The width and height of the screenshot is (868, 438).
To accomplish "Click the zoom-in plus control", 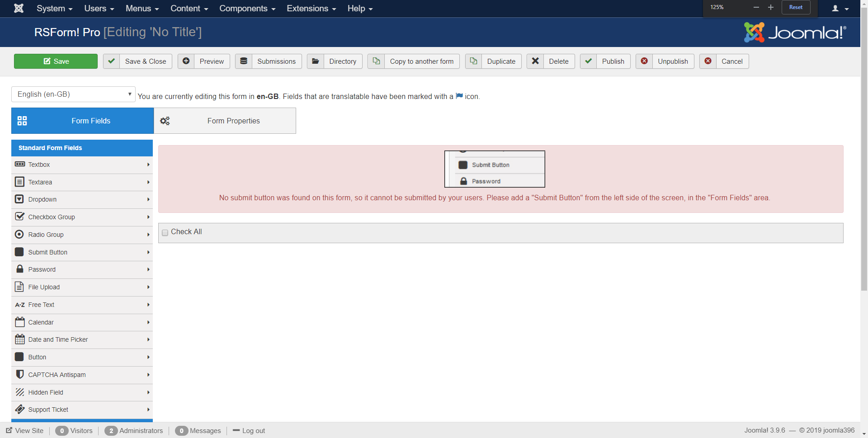I will 771,7.
